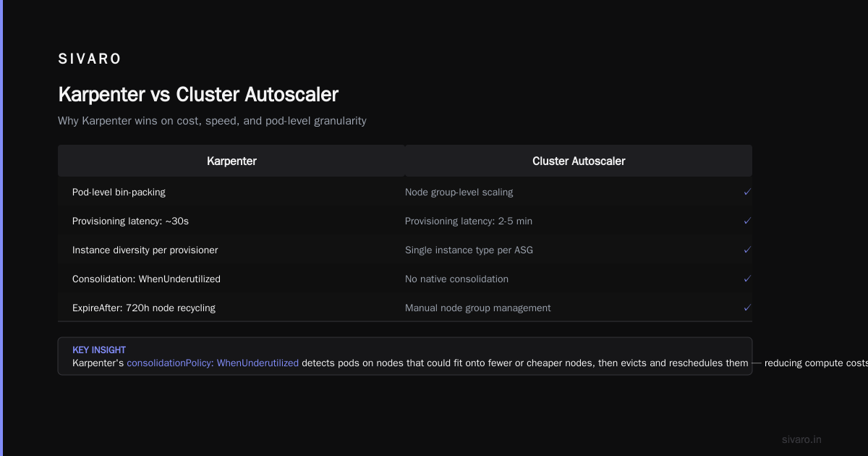Click No native consolidation cell
Screen dimensions: 868x456
(x=456, y=279)
